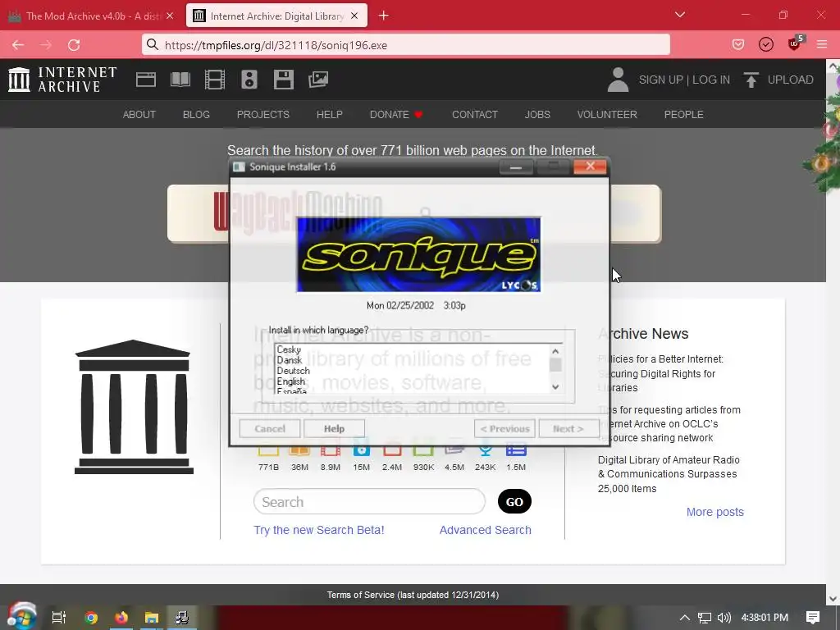Open the Web (Wayback) media icon
The height and width of the screenshot is (630, 840).
point(146,80)
